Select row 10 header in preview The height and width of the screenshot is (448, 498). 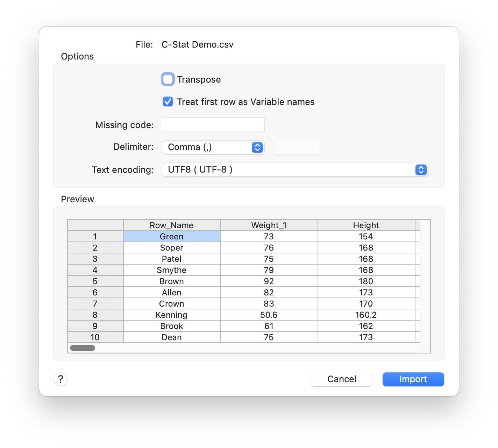coord(95,337)
